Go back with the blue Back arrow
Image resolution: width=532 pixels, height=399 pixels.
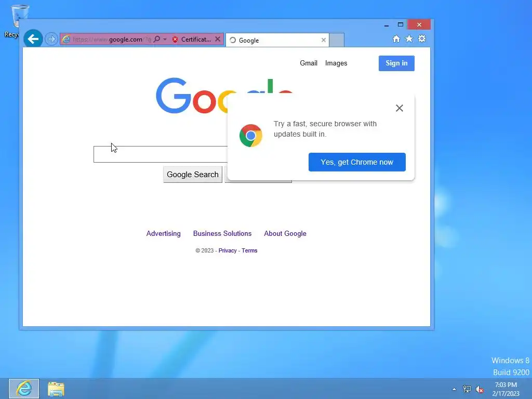coord(33,39)
